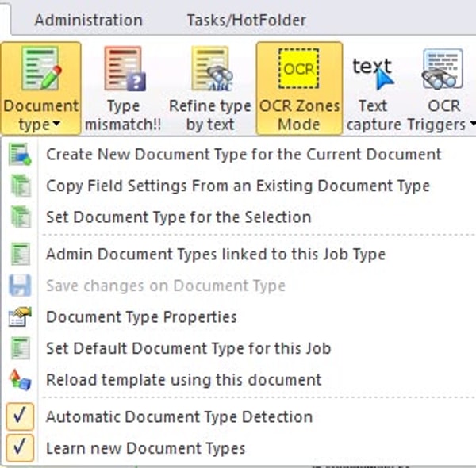Viewport: 476px width, 468px height.
Task: Choose Set Default Document Type for this Job
Action: 189,348
